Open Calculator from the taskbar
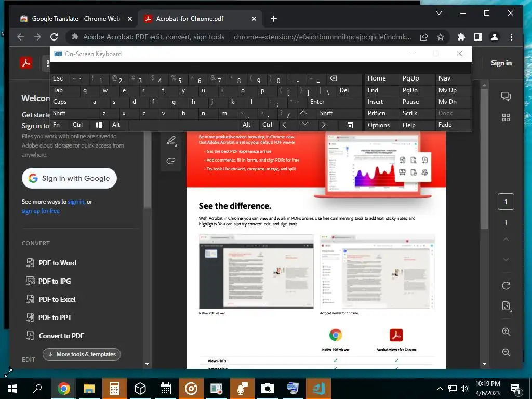 115,389
